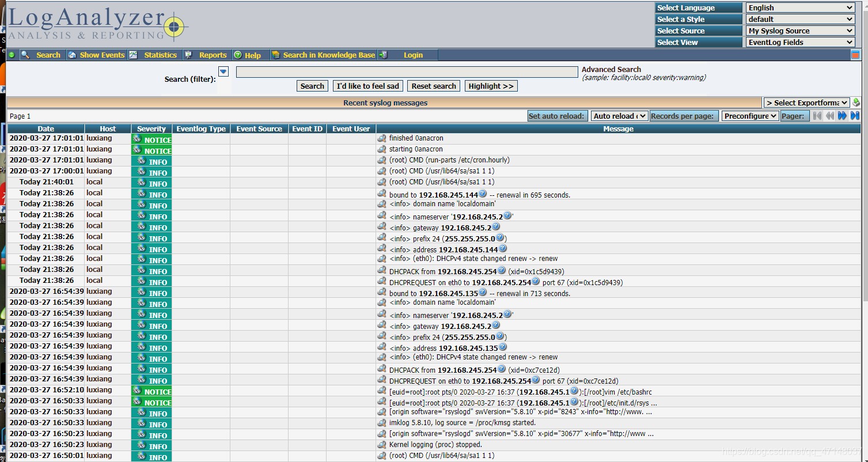This screenshot has width=868, height=462.
Task: Click 'Recent syslog messages' heading
Action: (385, 103)
